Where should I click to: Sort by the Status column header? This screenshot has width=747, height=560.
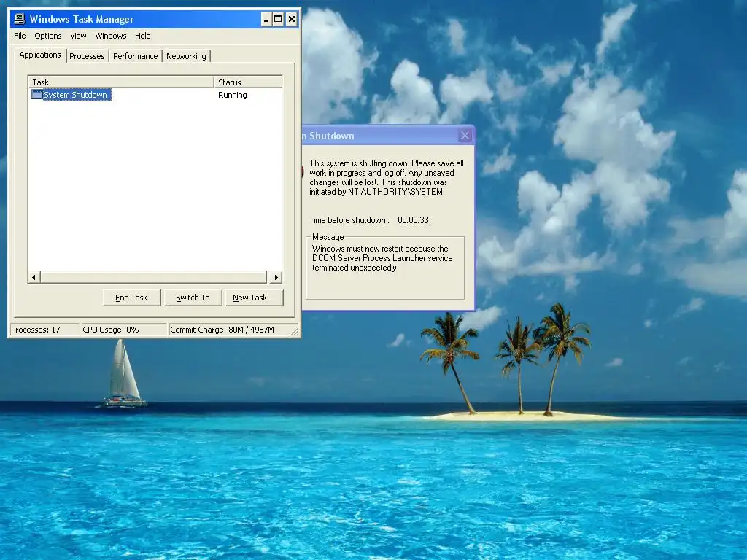pyautogui.click(x=248, y=82)
